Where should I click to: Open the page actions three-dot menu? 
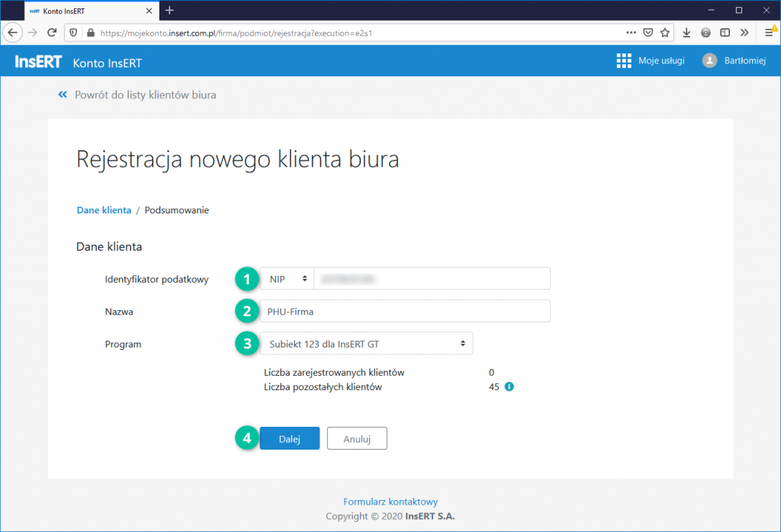631,32
